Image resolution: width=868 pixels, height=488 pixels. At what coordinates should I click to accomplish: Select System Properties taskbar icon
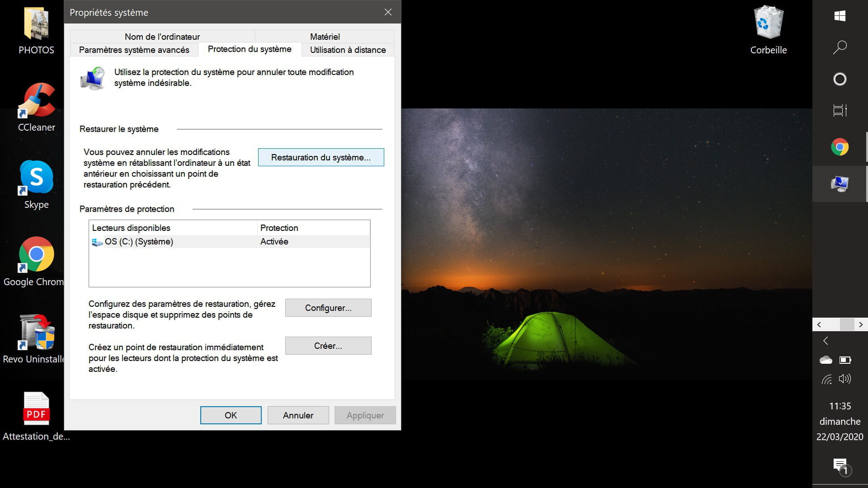[x=840, y=184]
